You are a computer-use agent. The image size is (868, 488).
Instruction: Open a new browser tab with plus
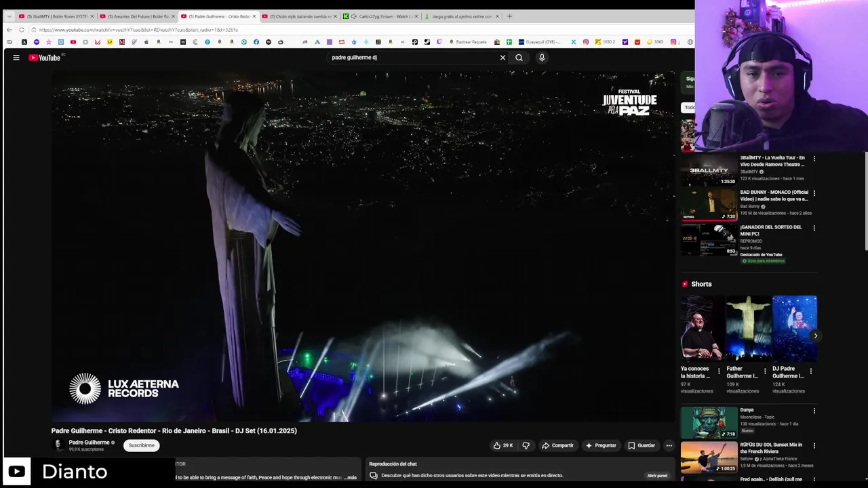509,16
